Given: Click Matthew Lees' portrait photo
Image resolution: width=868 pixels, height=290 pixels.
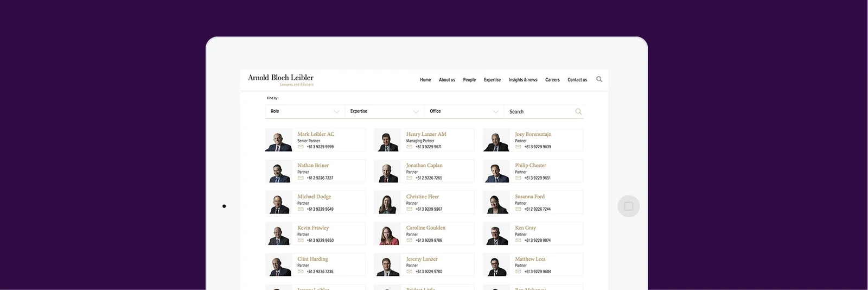Looking at the screenshot, I should (496, 264).
